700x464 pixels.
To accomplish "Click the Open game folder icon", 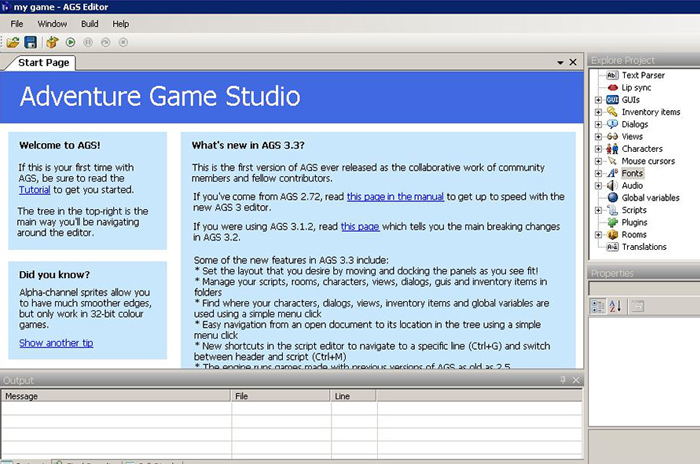I will pyautogui.click(x=12, y=42).
